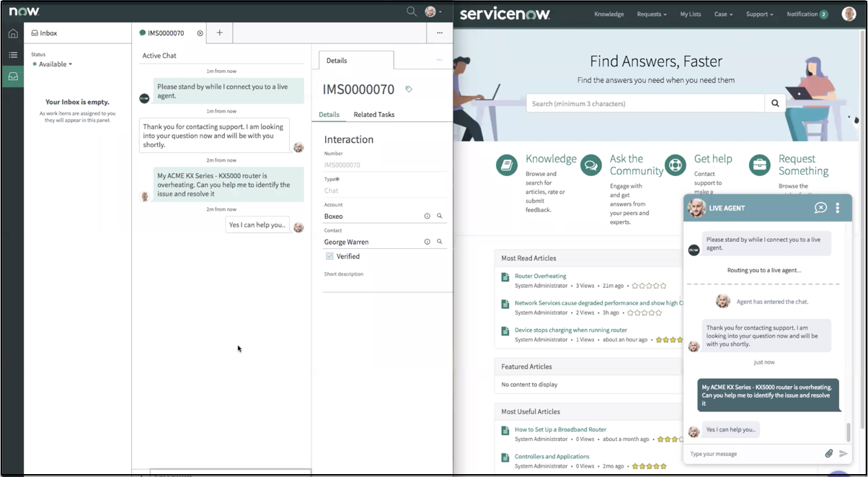Click the Short description field

click(384, 285)
